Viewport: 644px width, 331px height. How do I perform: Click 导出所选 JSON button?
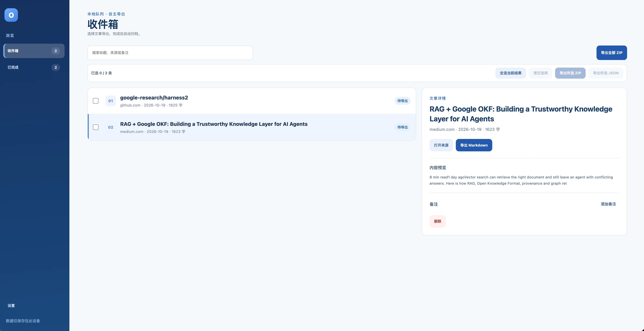click(605, 73)
